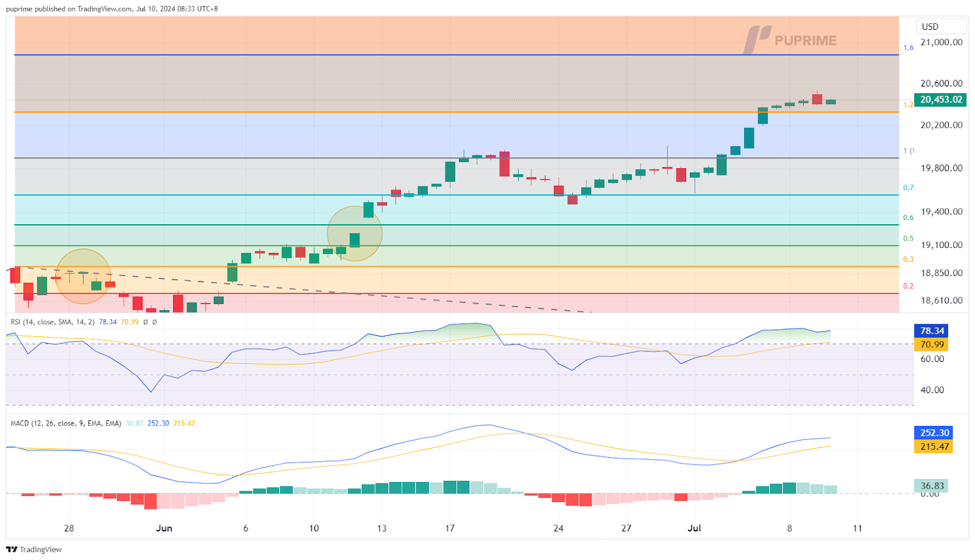
Task: Click the 36.83 histogram axis tag
Action: click(931, 486)
